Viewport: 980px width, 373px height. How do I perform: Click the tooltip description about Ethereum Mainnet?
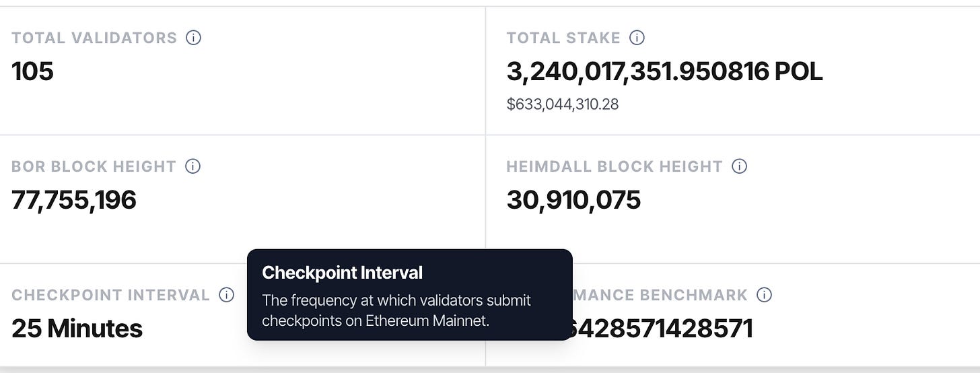[x=396, y=310]
